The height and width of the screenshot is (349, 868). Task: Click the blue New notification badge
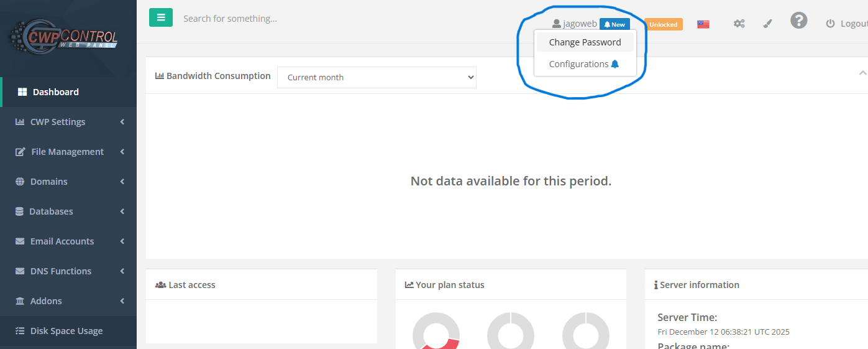tap(614, 24)
